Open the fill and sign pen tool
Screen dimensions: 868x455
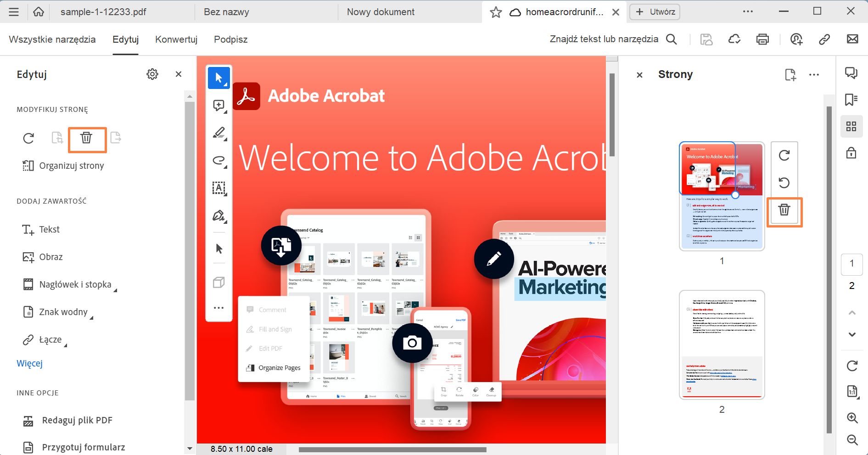tap(219, 216)
